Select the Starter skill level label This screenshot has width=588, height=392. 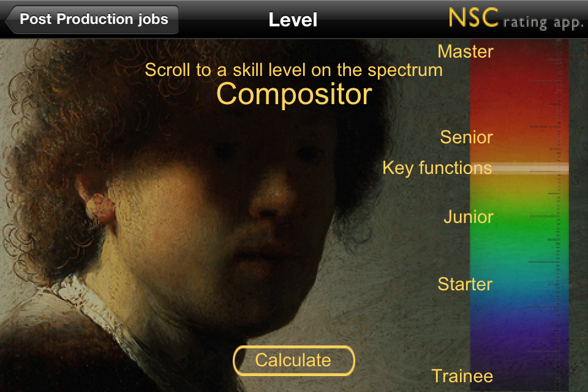[x=465, y=284]
